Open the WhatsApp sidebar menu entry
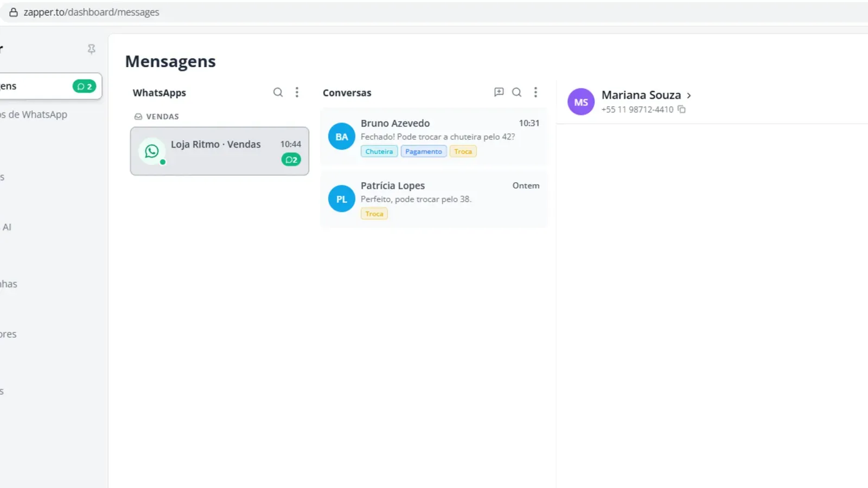This screenshot has width=868, height=488. click(x=34, y=114)
